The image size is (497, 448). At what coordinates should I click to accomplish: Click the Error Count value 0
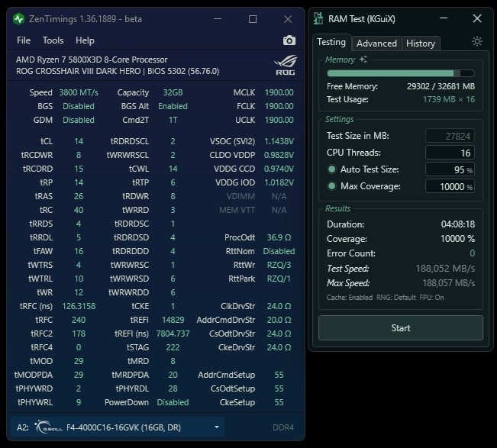pos(473,253)
